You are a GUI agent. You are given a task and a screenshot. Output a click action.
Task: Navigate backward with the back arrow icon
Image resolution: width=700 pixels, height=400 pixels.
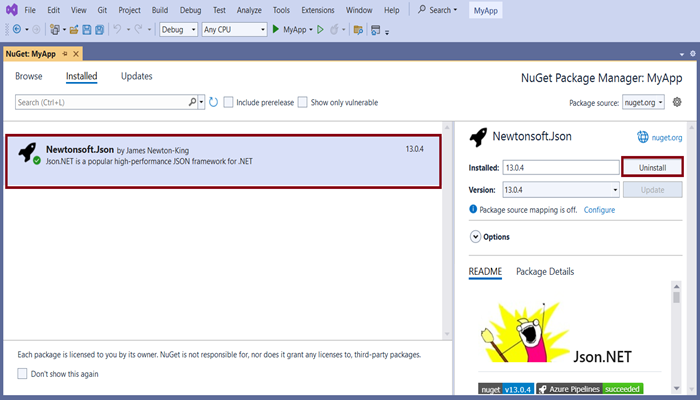click(x=17, y=29)
